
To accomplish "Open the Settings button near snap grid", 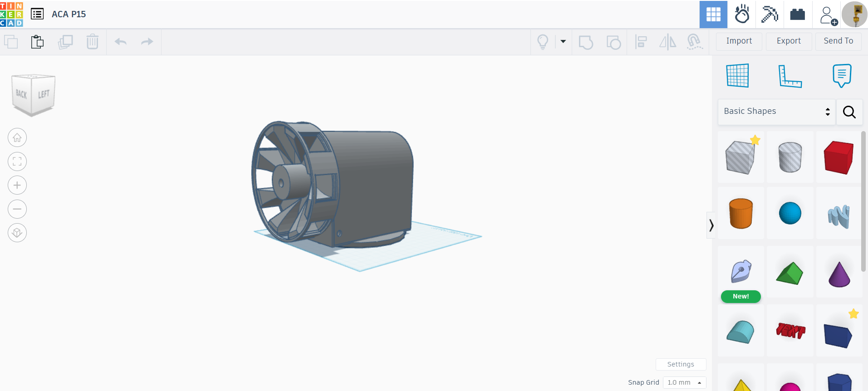I will click(681, 364).
